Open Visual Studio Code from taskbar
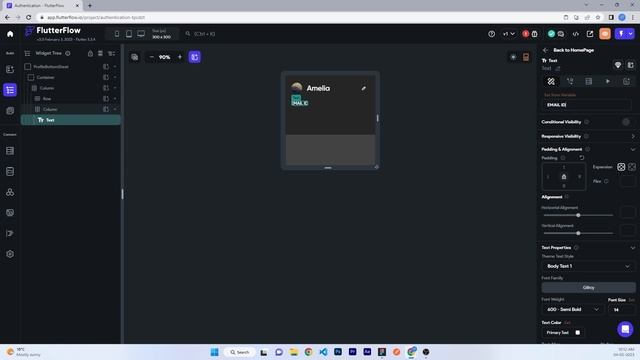Image resolution: width=640 pixels, height=360 pixels. coord(323,352)
